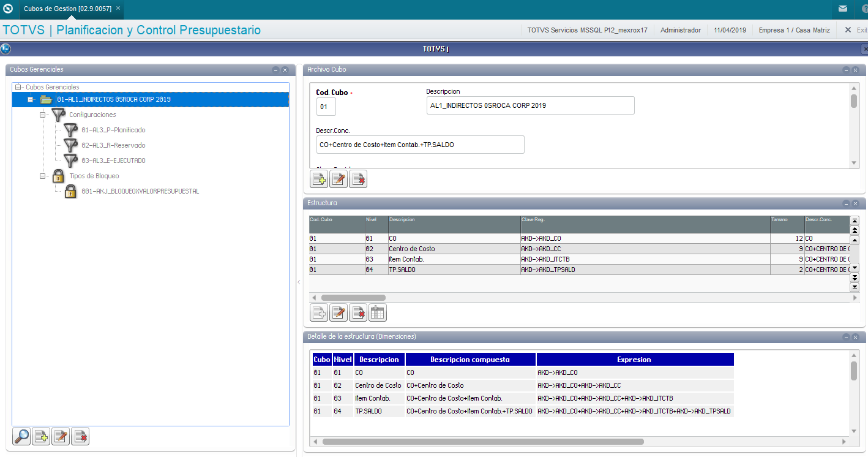Click the Expresion header in Detalle table
The width and height of the screenshot is (868, 457).
(x=635, y=360)
